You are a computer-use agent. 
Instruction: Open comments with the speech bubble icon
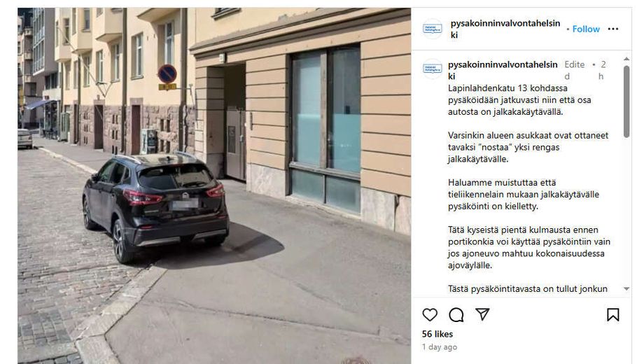point(456,315)
